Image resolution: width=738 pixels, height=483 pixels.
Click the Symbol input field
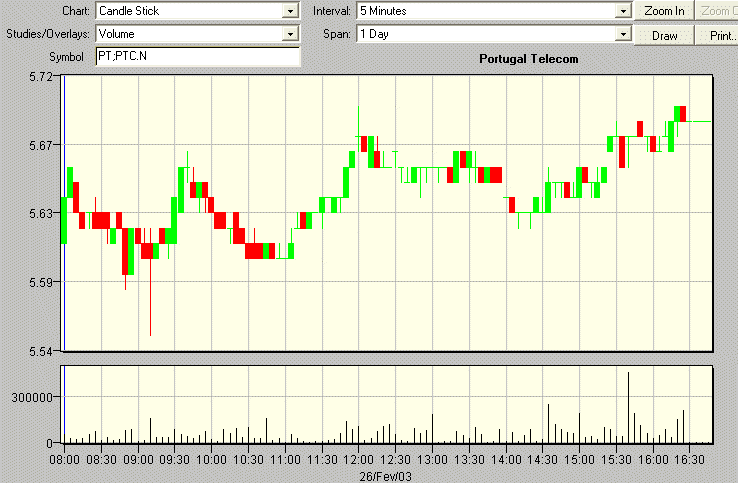198,56
